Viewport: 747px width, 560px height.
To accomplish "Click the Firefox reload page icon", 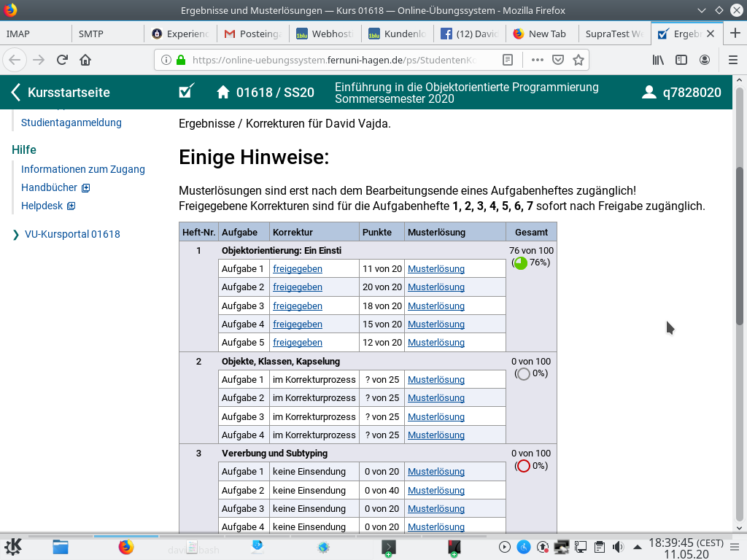I will (62, 60).
